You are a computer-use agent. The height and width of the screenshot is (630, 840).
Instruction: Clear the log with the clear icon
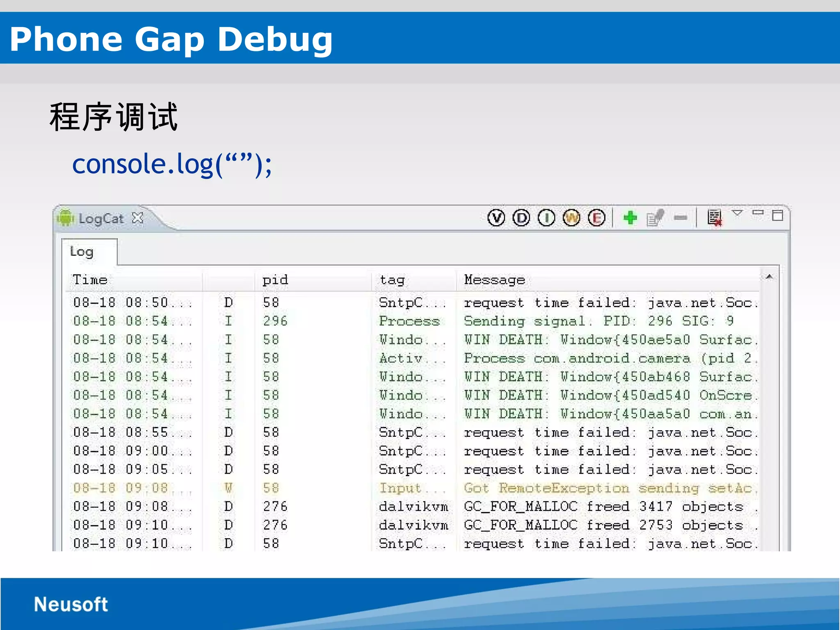(714, 217)
